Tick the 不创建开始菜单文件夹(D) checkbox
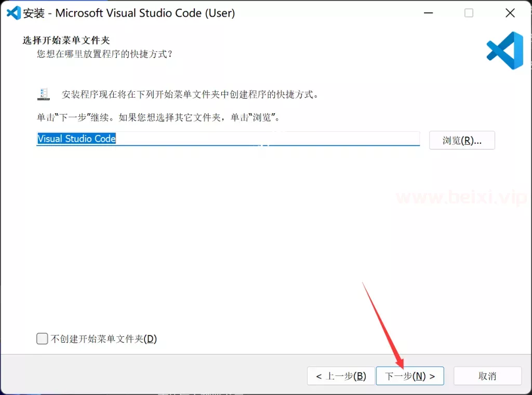532x395 pixels. (x=42, y=338)
